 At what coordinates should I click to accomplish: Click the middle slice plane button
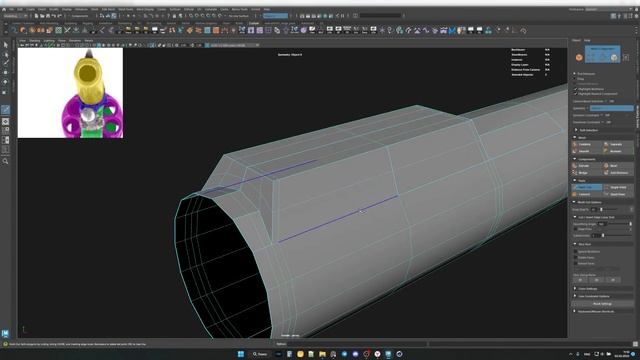596,280
